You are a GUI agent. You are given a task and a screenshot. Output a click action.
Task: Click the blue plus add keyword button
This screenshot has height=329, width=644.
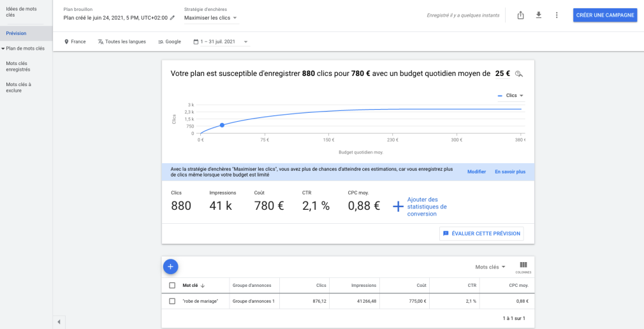(170, 267)
